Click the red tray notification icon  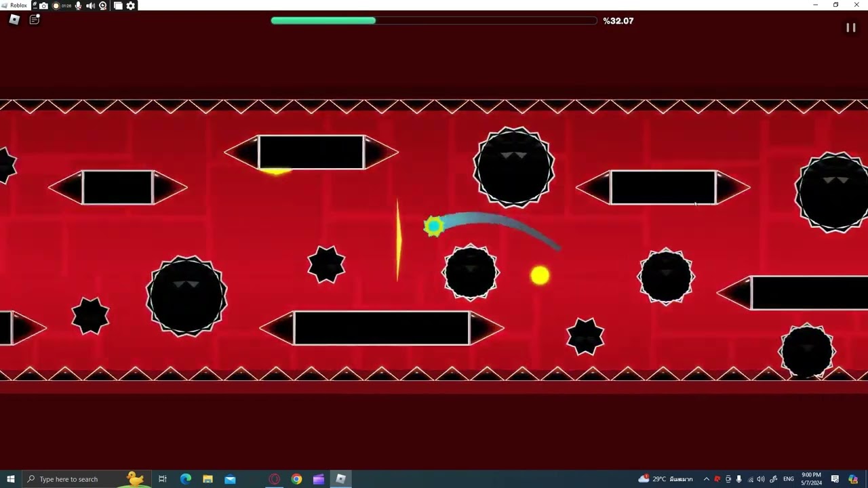coord(717,479)
